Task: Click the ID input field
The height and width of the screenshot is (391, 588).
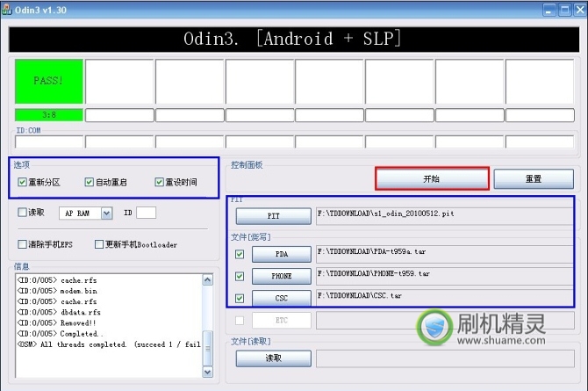Action: point(146,213)
